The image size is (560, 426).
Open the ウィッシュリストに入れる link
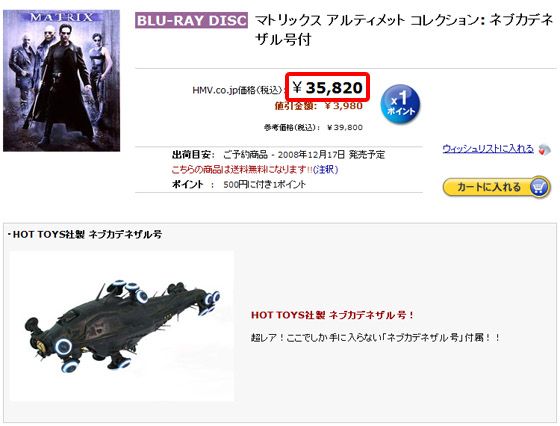[488, 149]
